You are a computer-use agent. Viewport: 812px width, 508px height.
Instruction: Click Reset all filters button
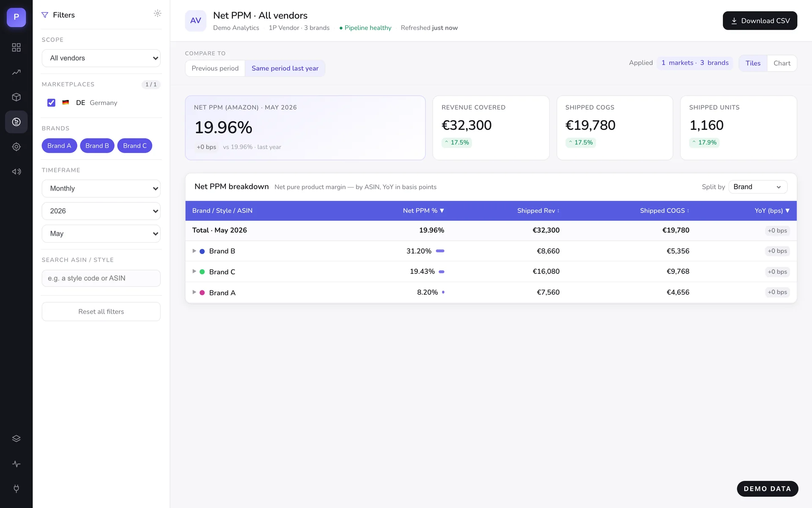(101, 312)
